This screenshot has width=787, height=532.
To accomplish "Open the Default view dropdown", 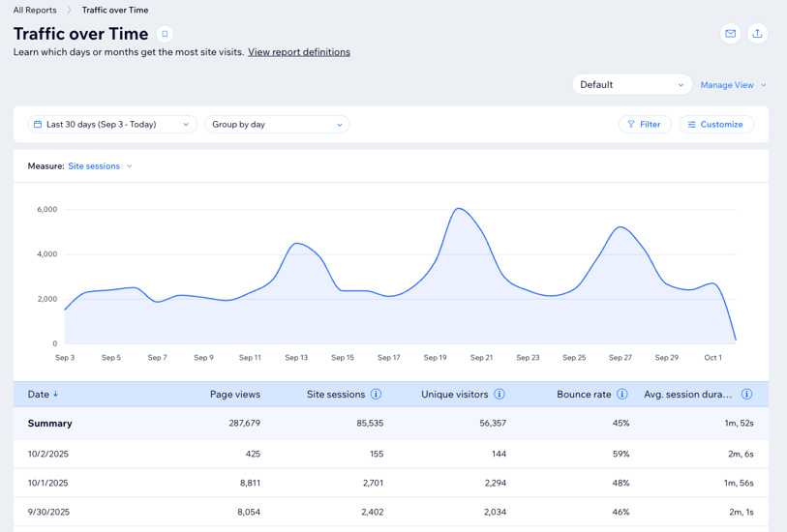I will [x=631, y=85].
